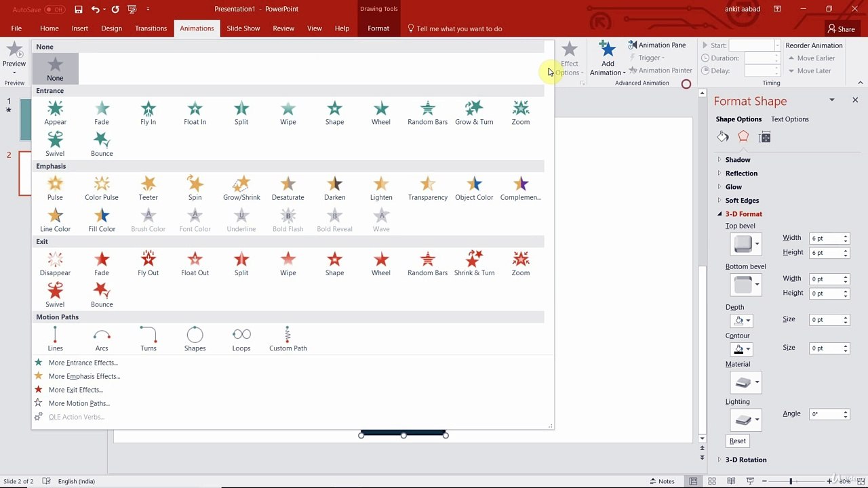Open the Depth color picker

click(743, 321)
